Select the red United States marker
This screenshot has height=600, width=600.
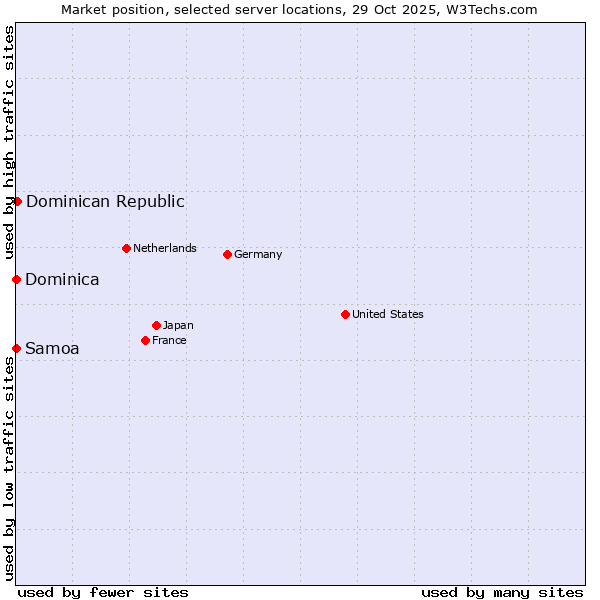click(x=345, y=314)
